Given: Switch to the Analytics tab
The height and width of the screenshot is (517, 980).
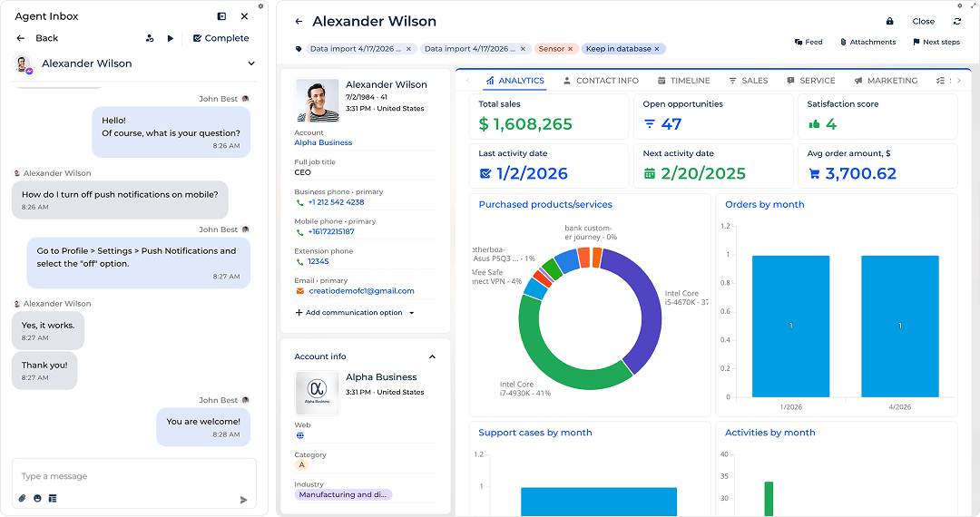Looking at the screenshot, I should [x=515, y=81].
